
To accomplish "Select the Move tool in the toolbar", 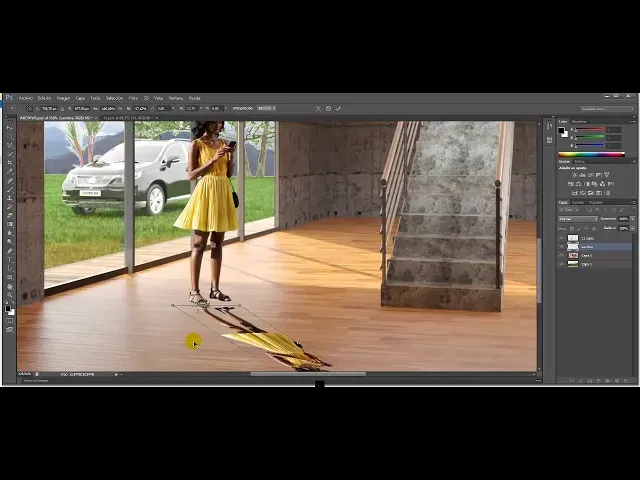I will 10,128.
